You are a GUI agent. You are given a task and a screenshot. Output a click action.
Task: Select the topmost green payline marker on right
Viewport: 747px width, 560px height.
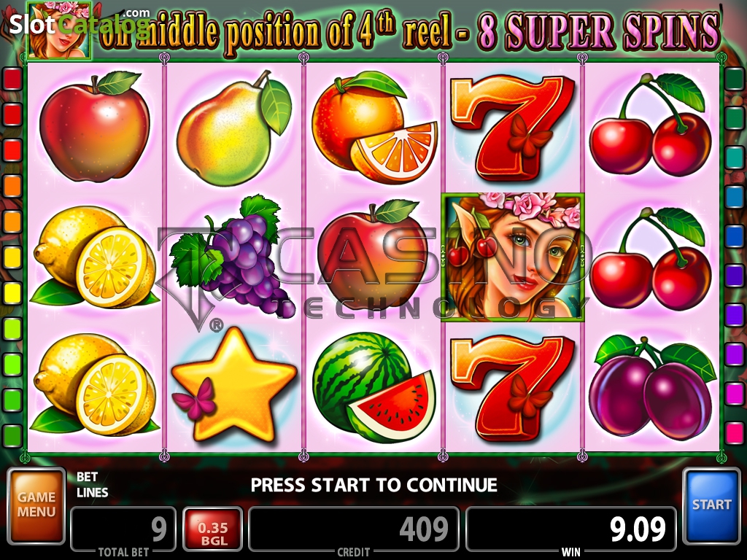click(734, 79)
